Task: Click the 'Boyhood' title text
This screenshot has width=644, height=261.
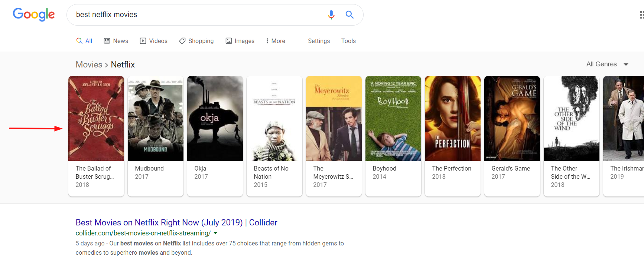Action: [384, 168]
